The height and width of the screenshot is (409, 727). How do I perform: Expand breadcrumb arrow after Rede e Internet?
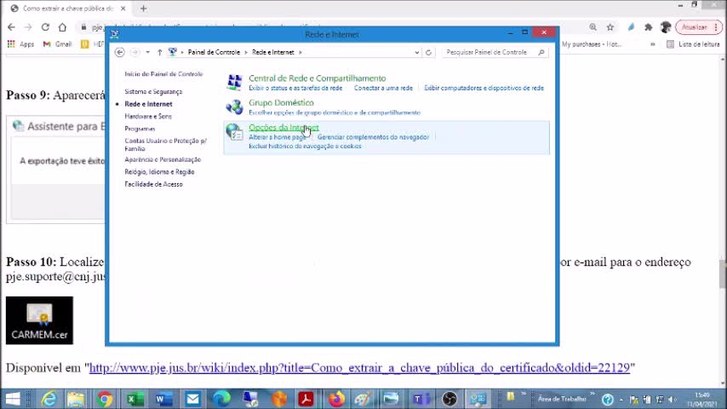[x=300, y=52]
